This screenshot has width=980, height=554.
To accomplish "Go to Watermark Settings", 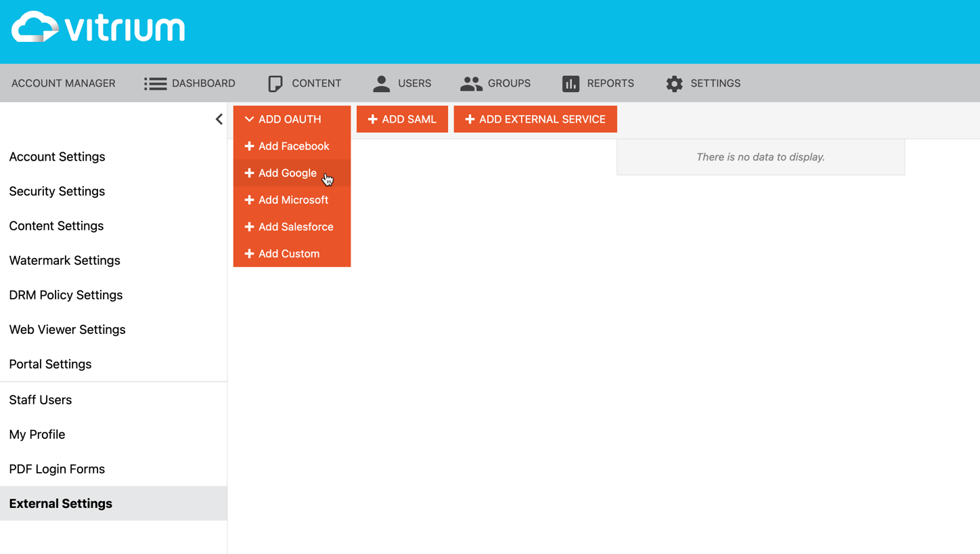I will pos(64,261).
